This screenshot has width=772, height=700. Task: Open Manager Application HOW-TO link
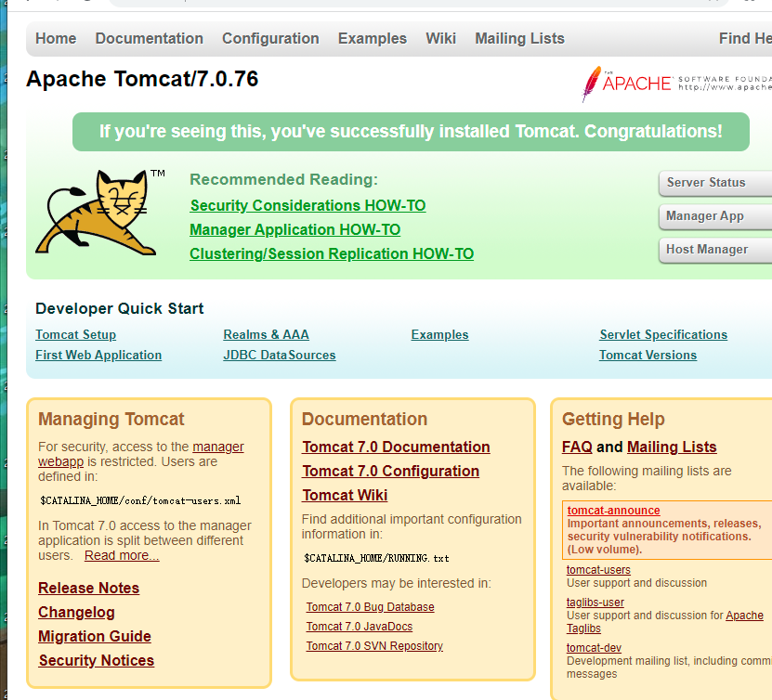(294, 229)
